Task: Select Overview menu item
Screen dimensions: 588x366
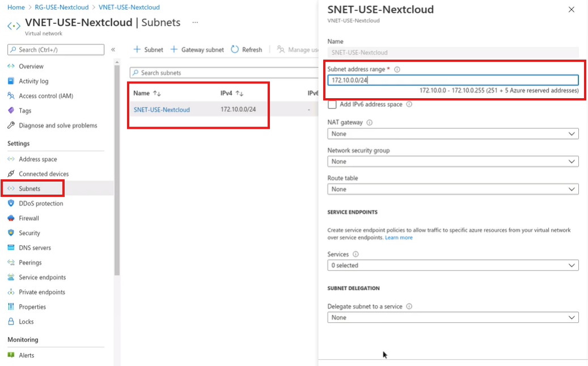Action: [x=31, y=66]
